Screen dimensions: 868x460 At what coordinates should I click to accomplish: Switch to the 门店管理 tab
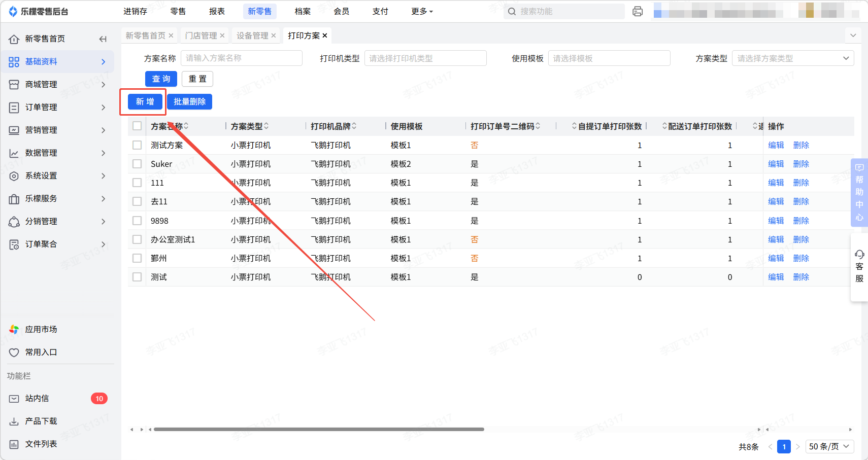point(201,36)
